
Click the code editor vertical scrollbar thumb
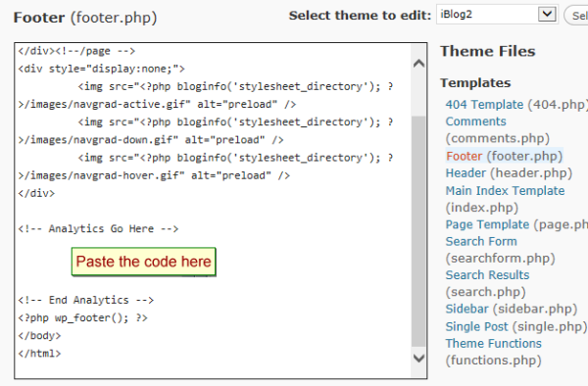click(x=418, y=231)
